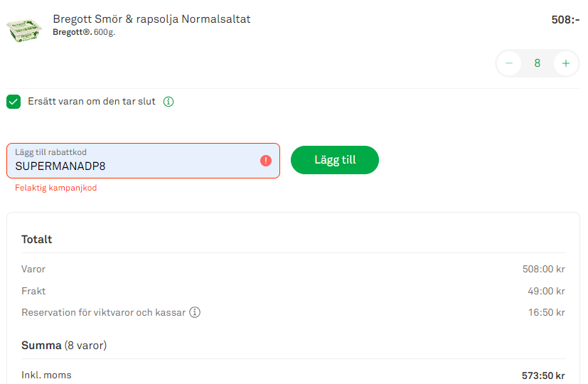The image size is (588, 384).
Task: Decrease quantity with the minus button
Action: 509,63
